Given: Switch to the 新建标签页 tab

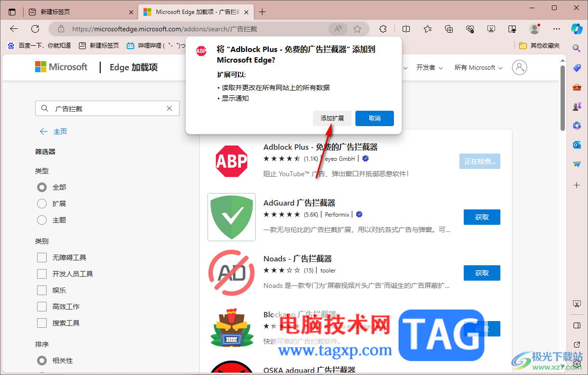Looking at the screenshot, I should (x=81, y=12).
